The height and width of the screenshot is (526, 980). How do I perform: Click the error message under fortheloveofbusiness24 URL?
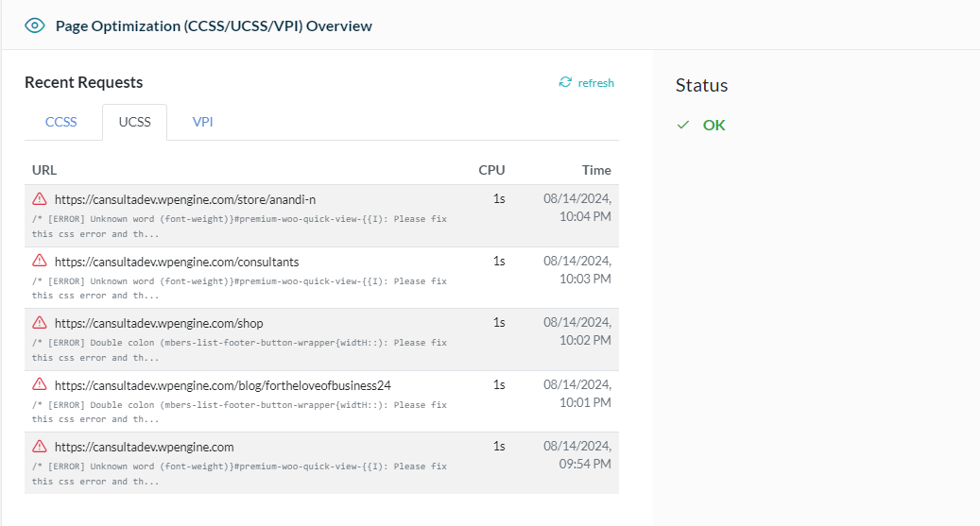click(x=239, y=413)
